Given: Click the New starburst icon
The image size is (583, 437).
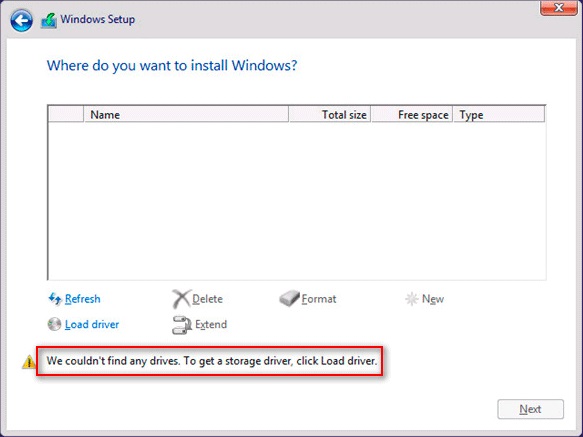Looking at the screenshot, I should (412, 299).
